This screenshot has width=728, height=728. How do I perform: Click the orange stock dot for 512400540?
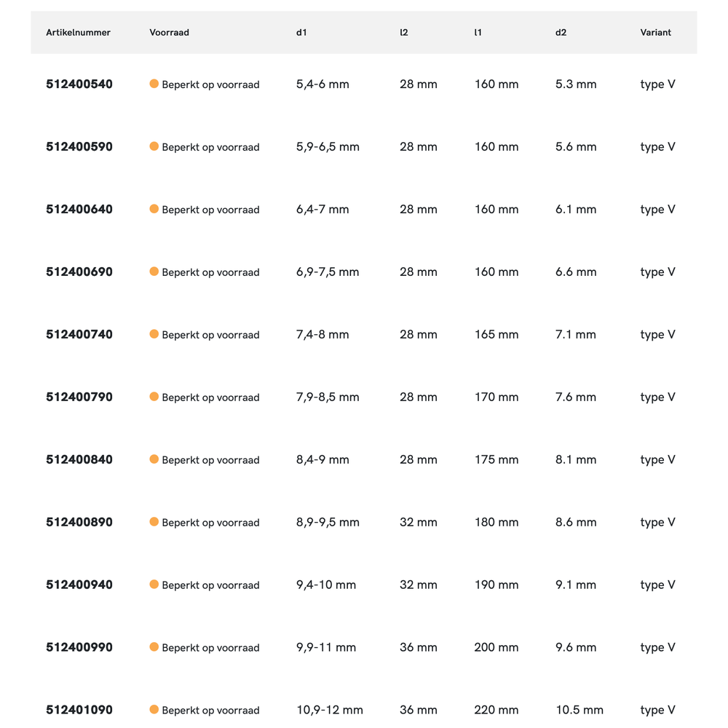(x=154, y=84)
